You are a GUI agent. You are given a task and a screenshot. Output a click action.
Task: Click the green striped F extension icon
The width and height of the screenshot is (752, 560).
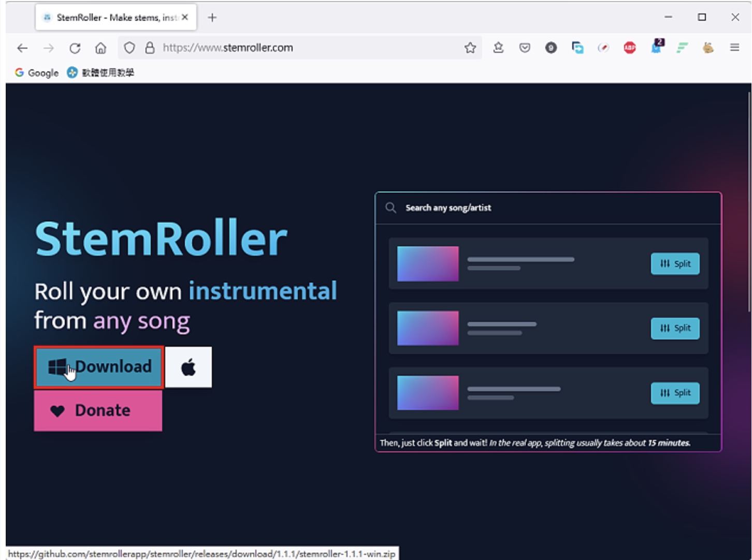(x=682, y=48)
